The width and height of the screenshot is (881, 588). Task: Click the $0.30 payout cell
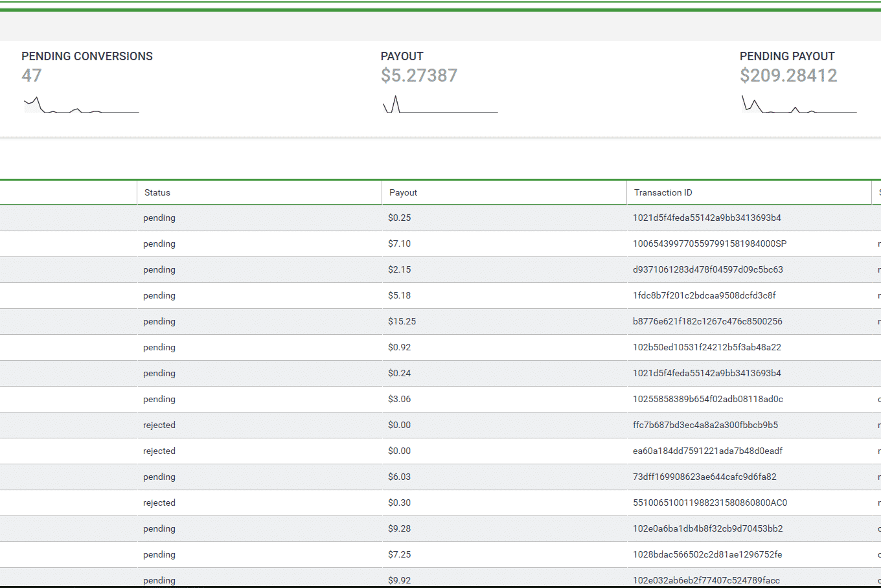(x=400, y=503)
